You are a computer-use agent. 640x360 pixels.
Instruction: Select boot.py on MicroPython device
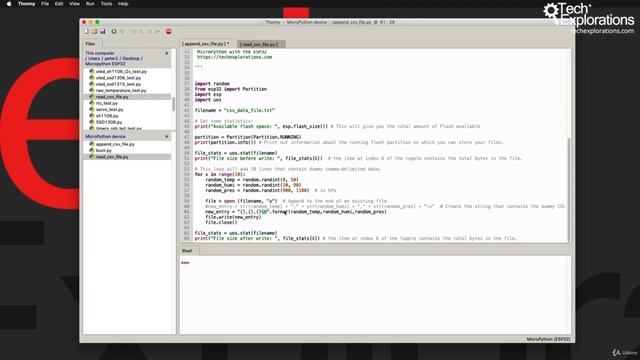[104, 151]
